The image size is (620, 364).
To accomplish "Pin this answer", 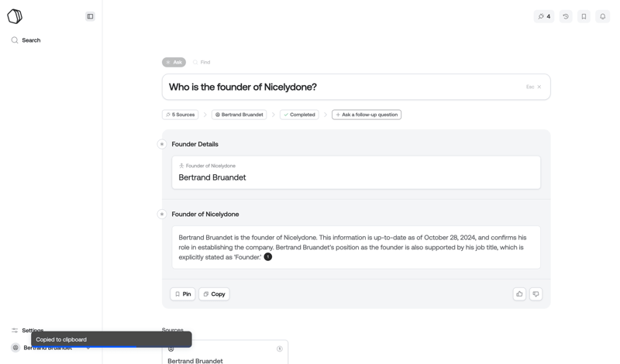I will pyautogui.click(x=183, y=294).
